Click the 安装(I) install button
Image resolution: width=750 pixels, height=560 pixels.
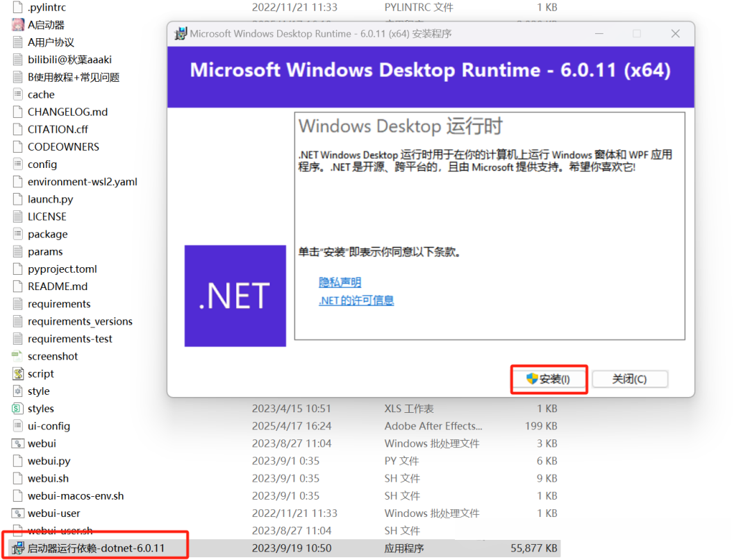[549, 380]
